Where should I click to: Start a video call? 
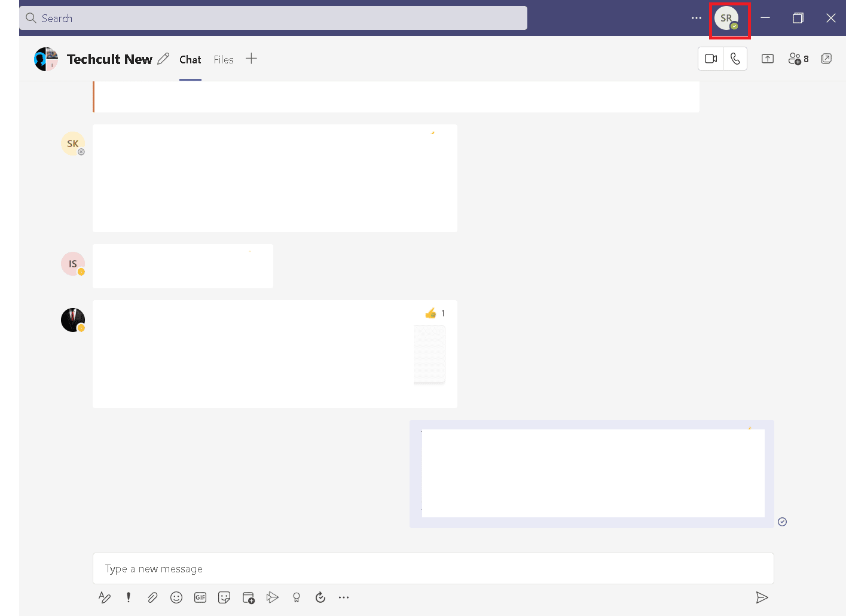(x=711, y=59)
